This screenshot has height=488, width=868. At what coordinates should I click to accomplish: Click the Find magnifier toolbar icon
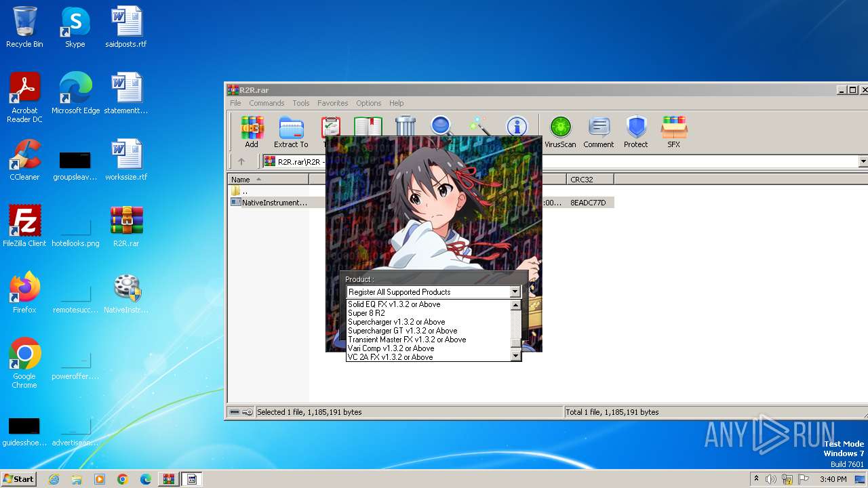441,126
